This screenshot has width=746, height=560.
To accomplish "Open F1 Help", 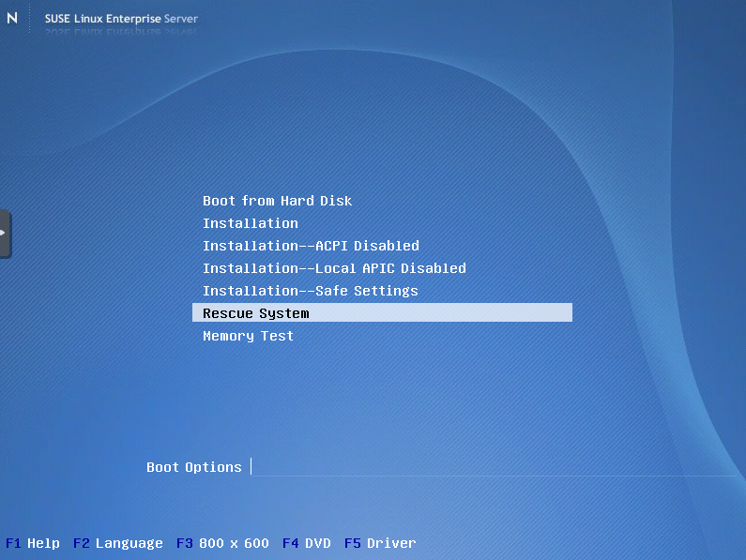I will pos(32,543).
